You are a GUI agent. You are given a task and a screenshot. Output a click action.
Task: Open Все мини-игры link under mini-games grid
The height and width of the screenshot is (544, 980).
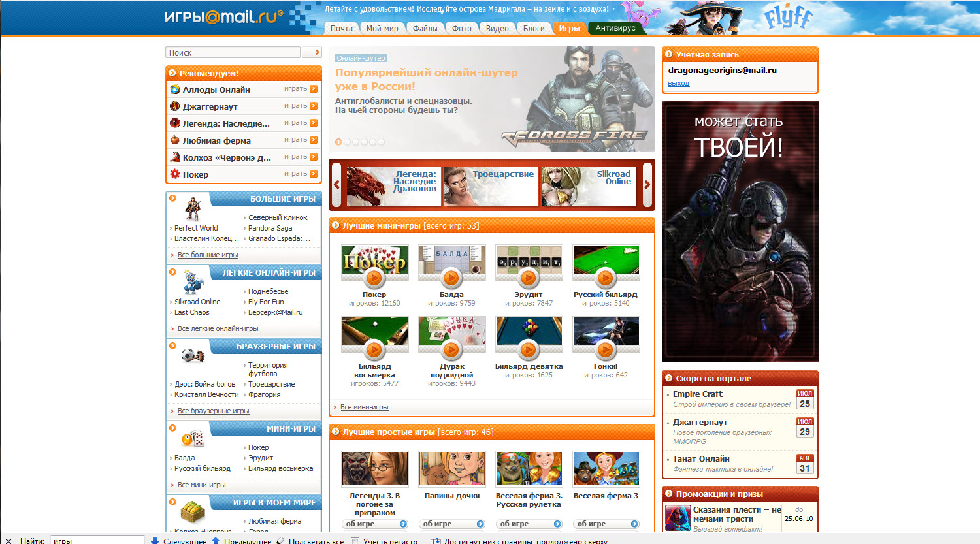click(x=364, y=407)
